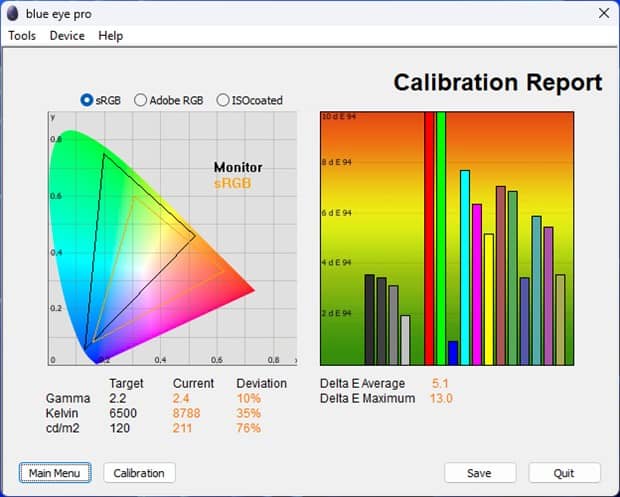Screen dimensions: 620x497
Task: Click the bright green bar in chart
Action: [441, 238]
